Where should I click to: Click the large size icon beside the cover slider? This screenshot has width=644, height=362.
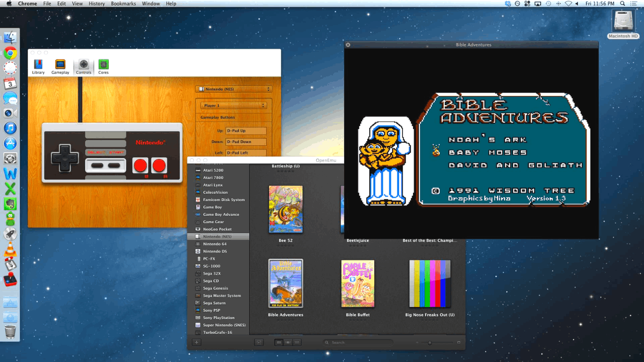pos(458,342)
